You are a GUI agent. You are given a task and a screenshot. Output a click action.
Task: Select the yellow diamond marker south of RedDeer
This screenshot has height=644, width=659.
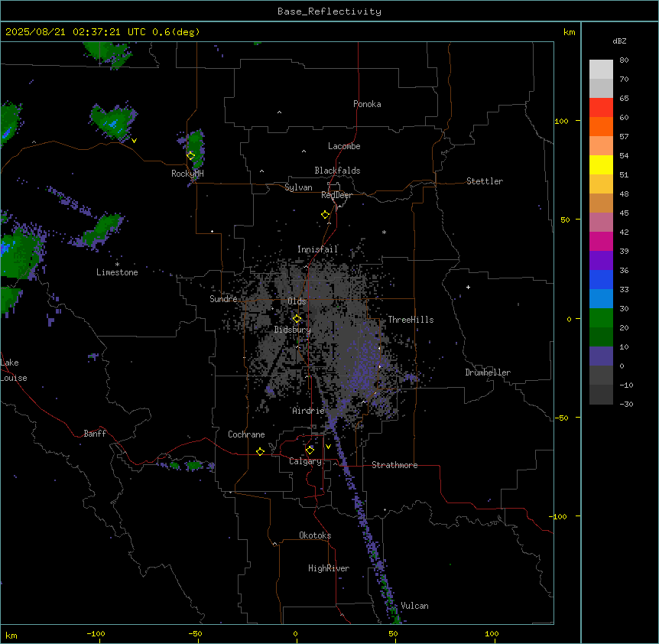click(325, 215)
